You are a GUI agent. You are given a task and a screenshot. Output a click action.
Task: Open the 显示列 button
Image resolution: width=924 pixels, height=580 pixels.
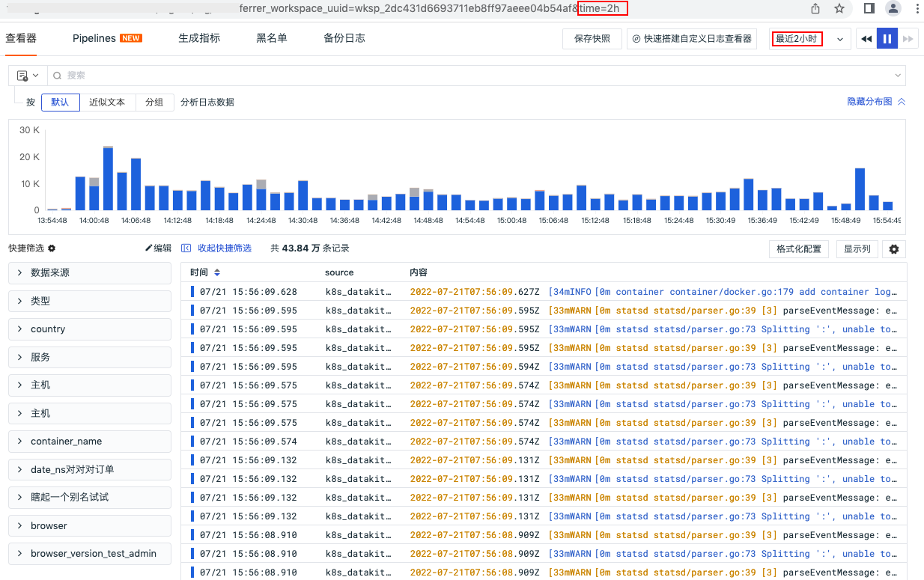[857, 249]
